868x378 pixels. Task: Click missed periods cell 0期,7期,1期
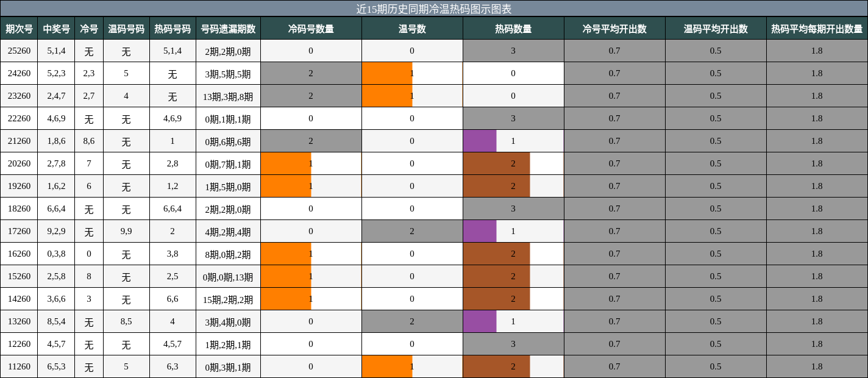(228, 164)
